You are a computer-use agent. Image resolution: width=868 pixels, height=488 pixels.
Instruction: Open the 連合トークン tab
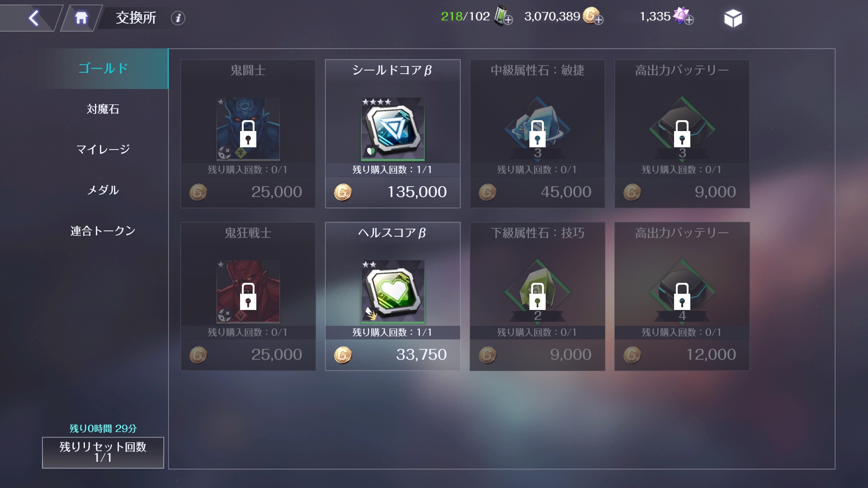(103, 231)
